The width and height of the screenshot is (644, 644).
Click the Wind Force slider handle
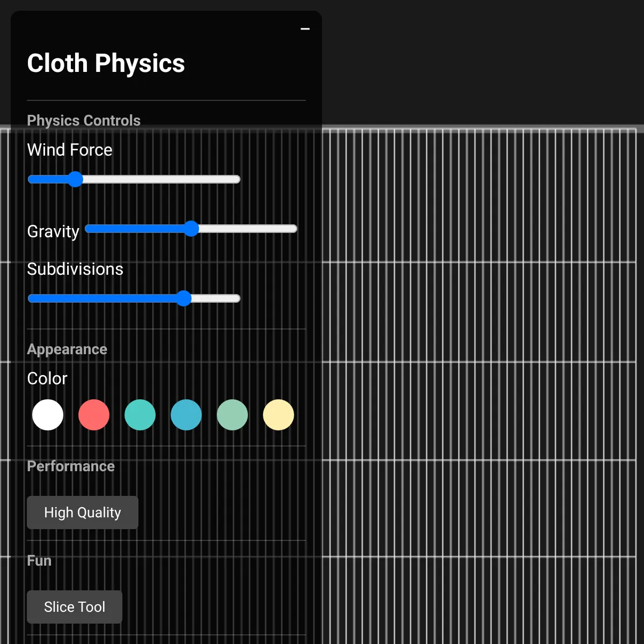click(x=75, y=179)
